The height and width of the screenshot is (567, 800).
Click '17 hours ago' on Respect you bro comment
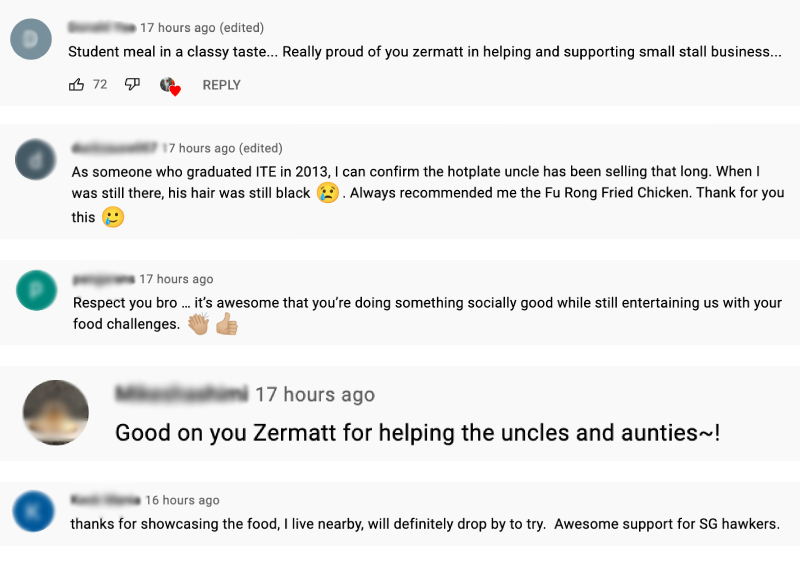point(176,279)
